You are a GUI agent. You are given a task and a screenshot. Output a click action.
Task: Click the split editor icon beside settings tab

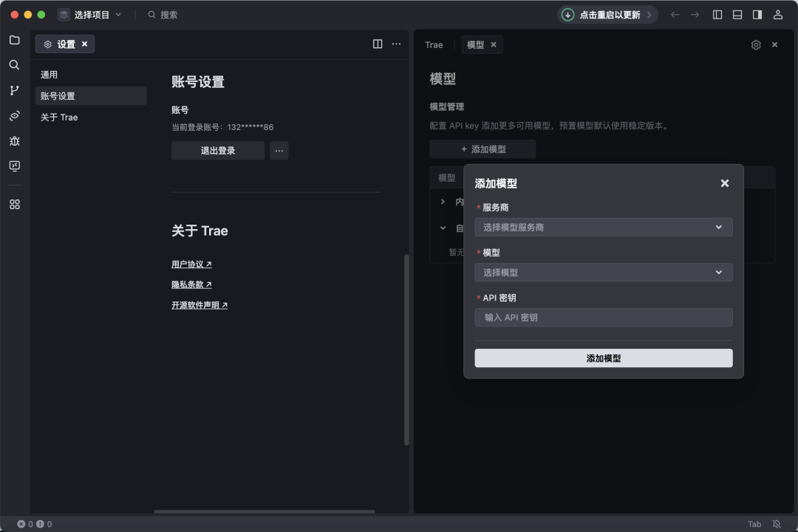378,44
